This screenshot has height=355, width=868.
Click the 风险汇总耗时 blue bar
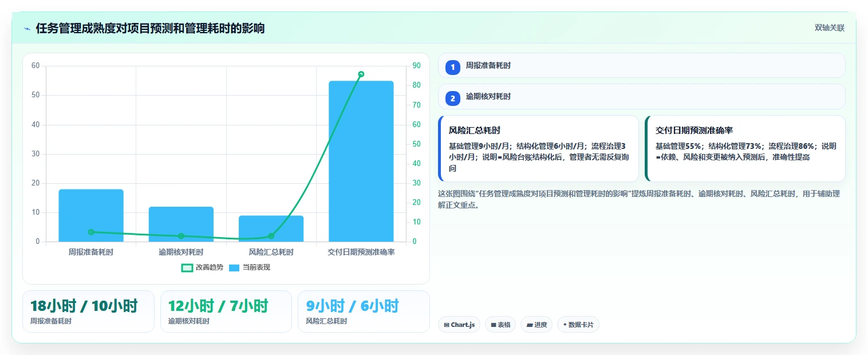pyautogui.click(x=271, y=228)
